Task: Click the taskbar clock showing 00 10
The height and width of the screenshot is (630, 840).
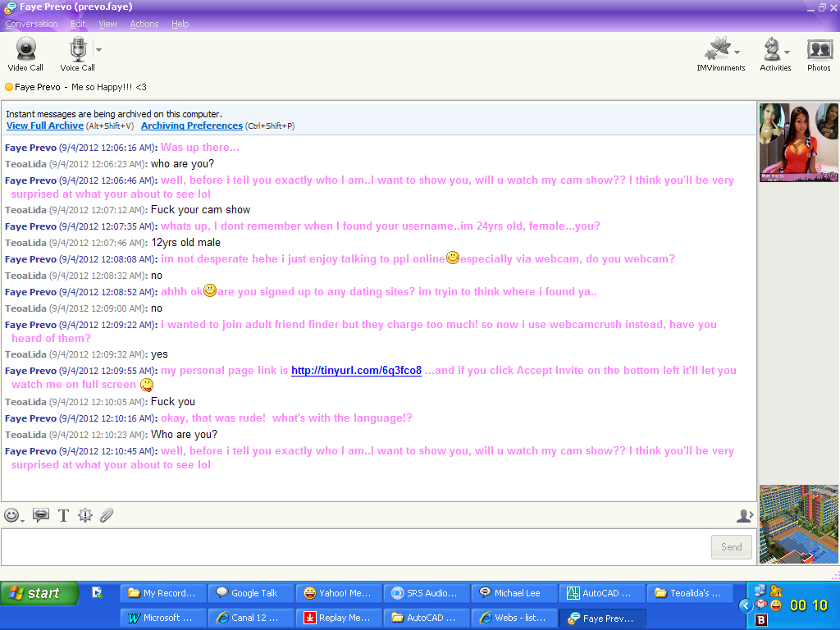Action: tap(808, 605)
